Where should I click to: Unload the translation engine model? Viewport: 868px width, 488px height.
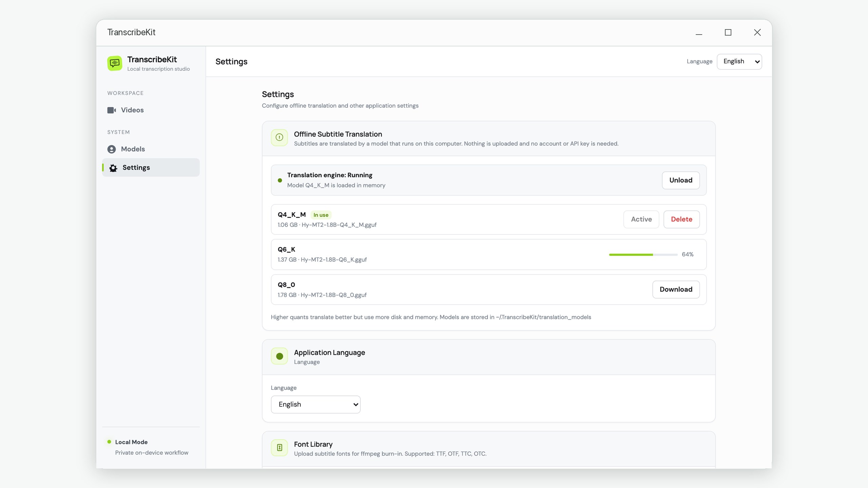[x=680, y=180]
